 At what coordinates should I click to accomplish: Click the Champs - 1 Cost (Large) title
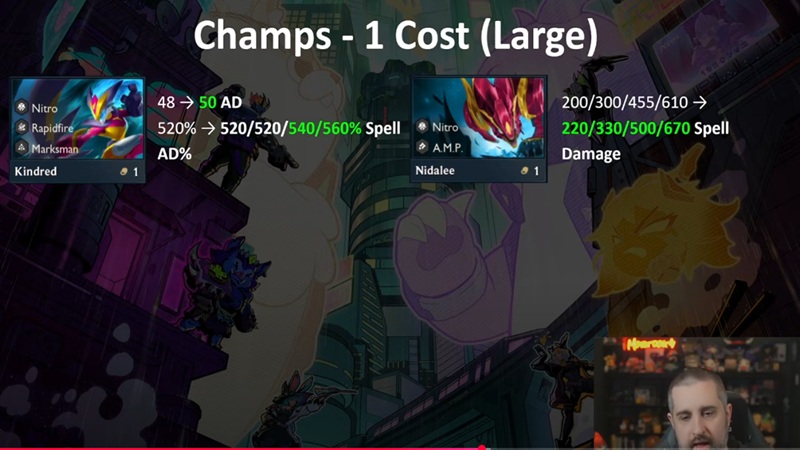click(395, 35)
